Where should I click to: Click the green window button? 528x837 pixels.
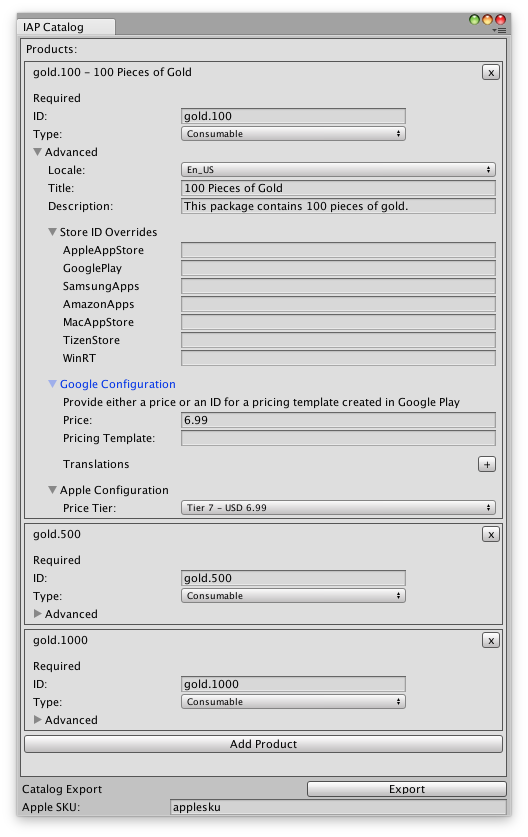point(474,20)
